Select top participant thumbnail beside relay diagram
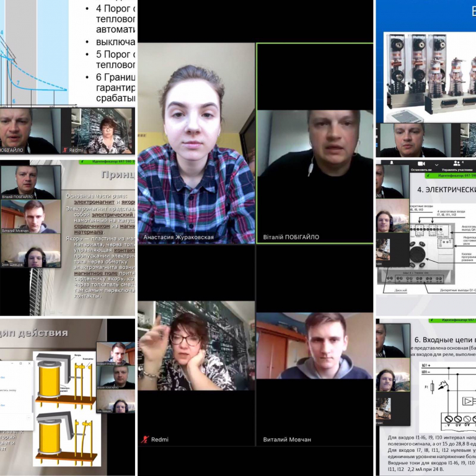Viewport: 476px width, 476px height. [x=116, y=353]
